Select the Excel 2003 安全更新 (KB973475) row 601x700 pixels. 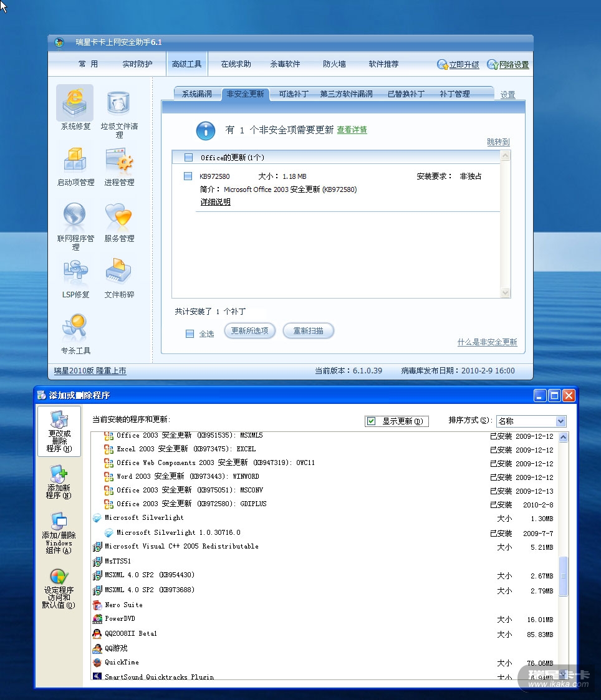click(x=324, y=449)
